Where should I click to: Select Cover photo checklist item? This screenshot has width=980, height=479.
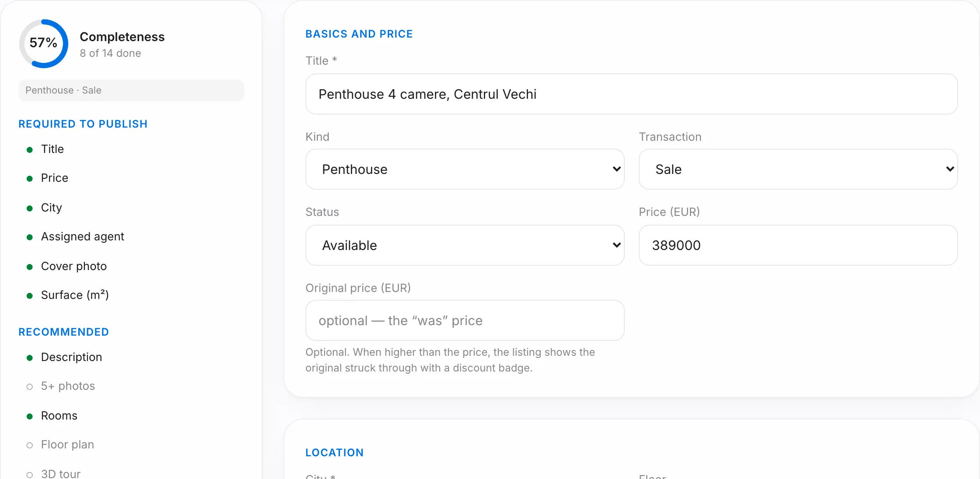pyautogui.click(x=74, y=266)
